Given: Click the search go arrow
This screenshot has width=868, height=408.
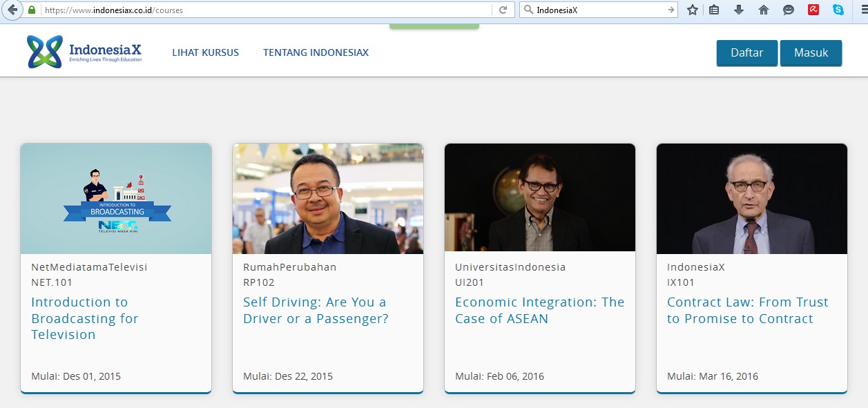Looking at the screenshot, I should coord(671,10).
